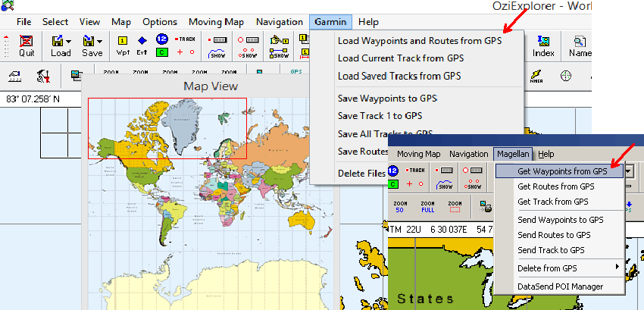Click the blue 12 circle in Magellan window
The width and height of the screenshot is (644, 310).
tap(392, 171)
